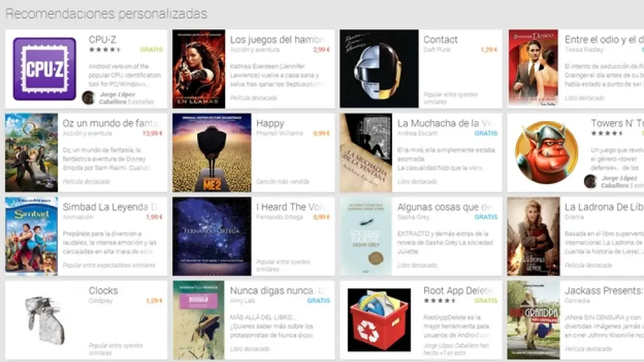Open the Towers N' Trolls viking icon

546,152
